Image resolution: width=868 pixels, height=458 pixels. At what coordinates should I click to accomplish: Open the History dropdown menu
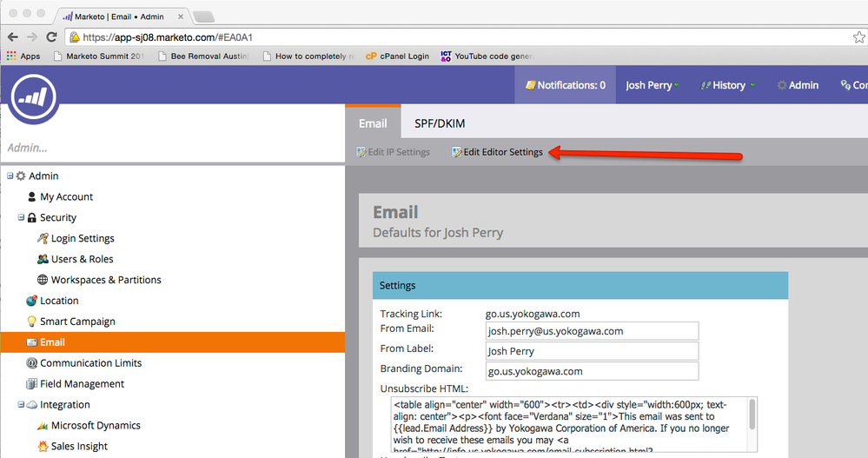[727, 85]
